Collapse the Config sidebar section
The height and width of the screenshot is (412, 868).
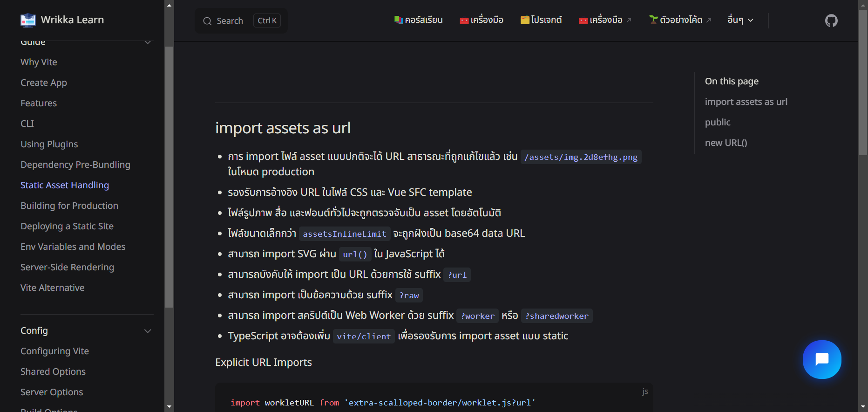(148, 331)
